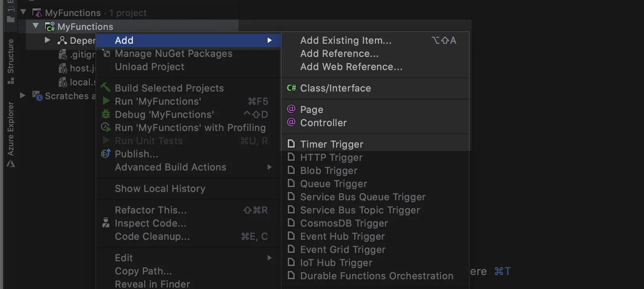Choose Add Existing Item...
The height and width of the screenshot is (289, 644).
(x=375, y=40)
